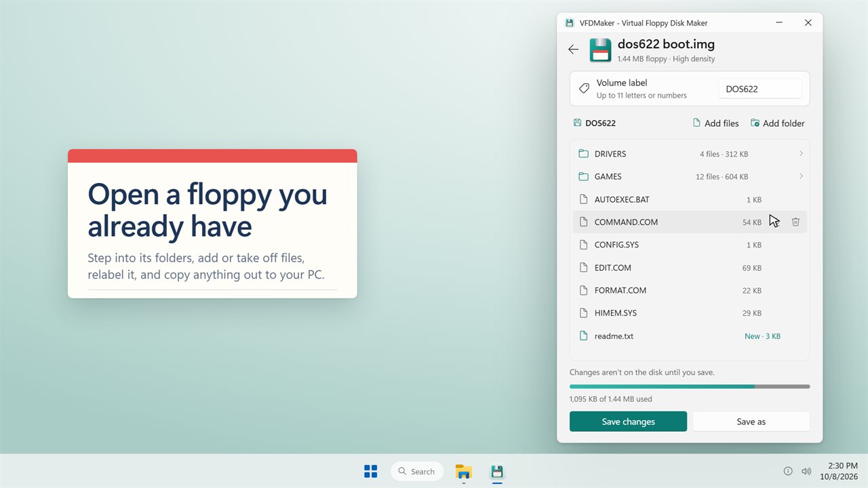This screenshot has width=868, height=488.
Task: Click the VFDMaker app icon in the title bar
Action: [x=570, y=23]
